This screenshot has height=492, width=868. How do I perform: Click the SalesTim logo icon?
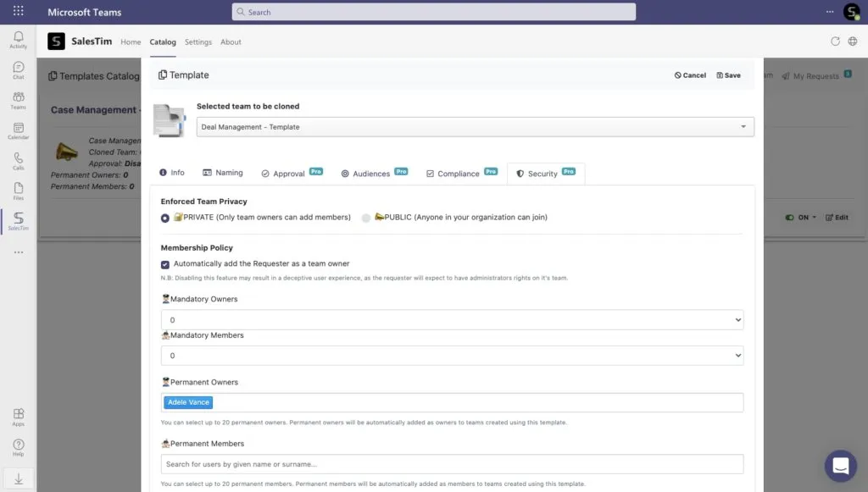tap(56, 41)
